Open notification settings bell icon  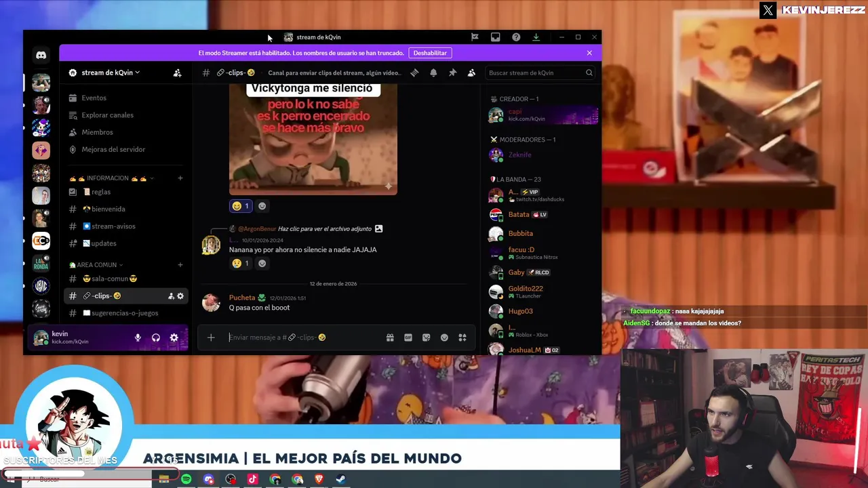433,73
